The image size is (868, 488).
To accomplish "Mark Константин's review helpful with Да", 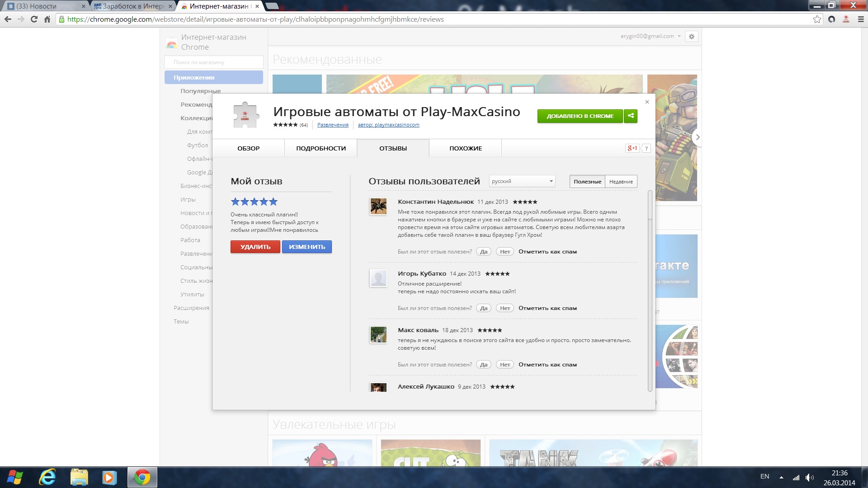I will coord(484,252).
